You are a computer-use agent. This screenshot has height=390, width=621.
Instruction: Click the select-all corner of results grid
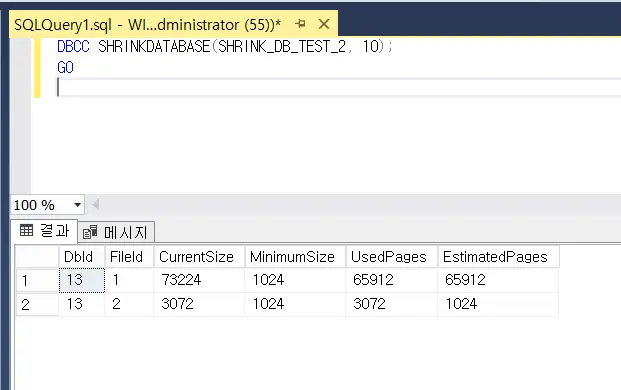pyautogui.click(x=37, y=257)
